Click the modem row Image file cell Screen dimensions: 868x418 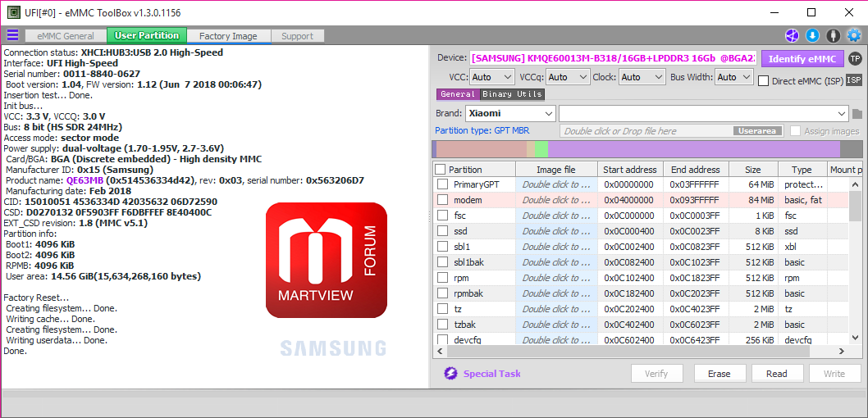[x=556, y=200]
